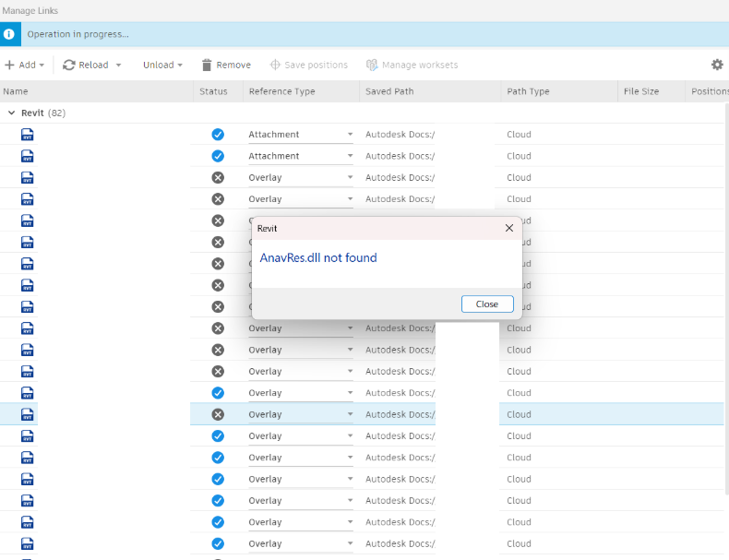Click the RVT icon in the last fully visible row

pyautogui.click(x=28, y=543)
